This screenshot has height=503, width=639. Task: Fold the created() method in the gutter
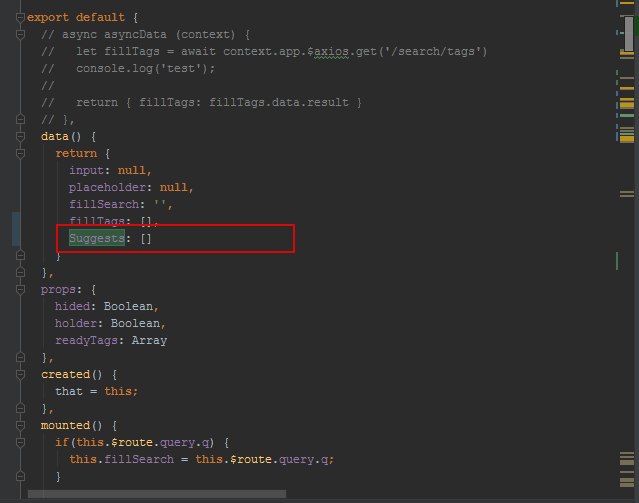20,375
